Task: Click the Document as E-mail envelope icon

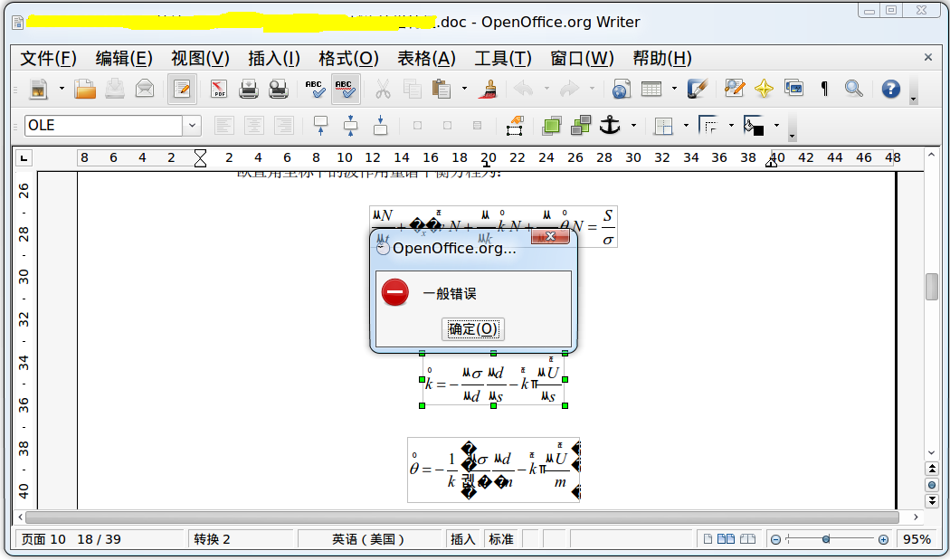Action: 145,89
